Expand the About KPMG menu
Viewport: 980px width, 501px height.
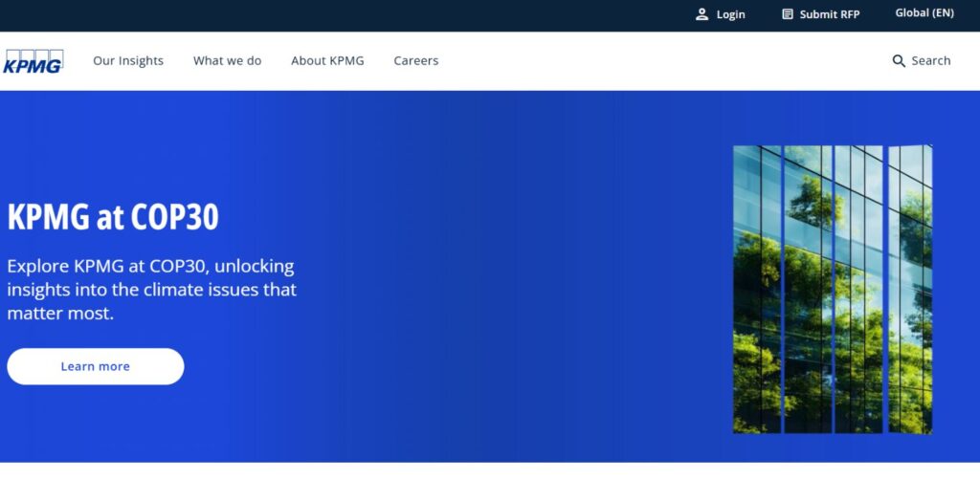pos(327,61)
